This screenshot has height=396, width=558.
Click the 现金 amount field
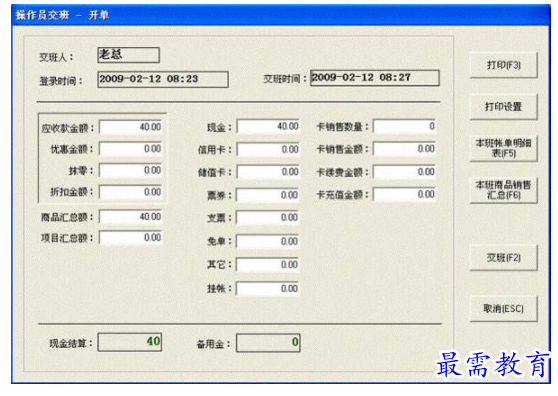click(268, 126)
